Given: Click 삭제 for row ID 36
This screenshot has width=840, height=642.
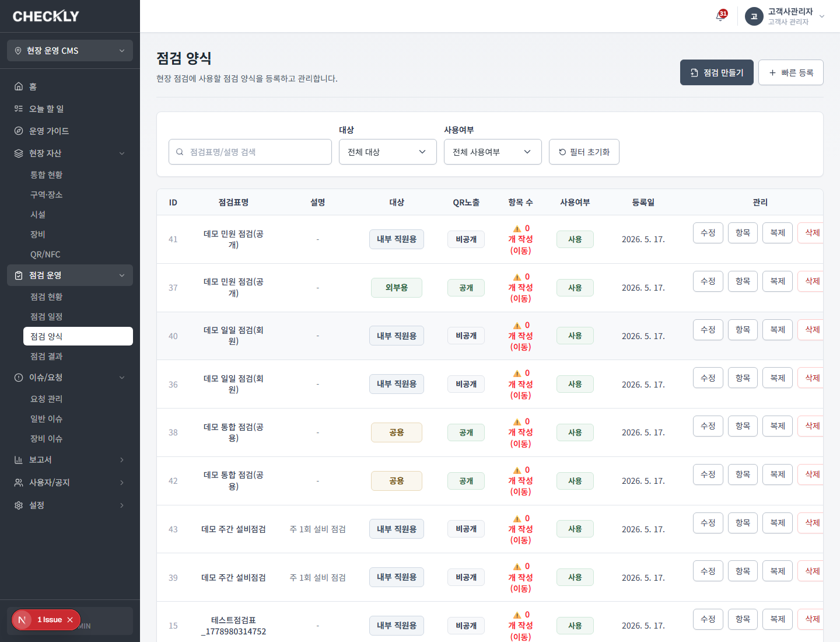Looking at the screenshot, I should [x=811, y=378].
